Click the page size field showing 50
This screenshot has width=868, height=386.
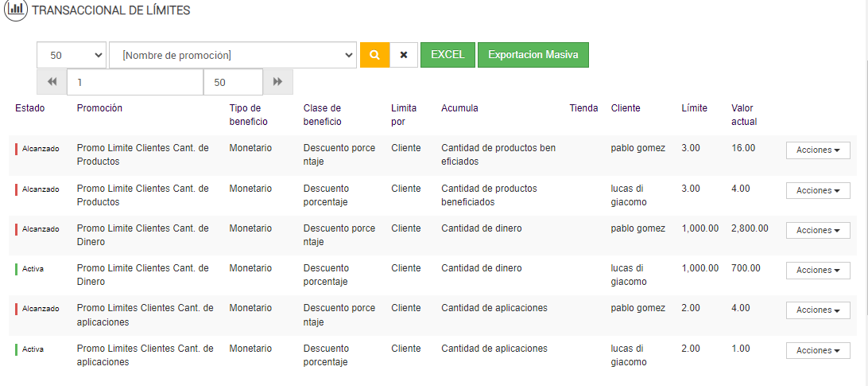coord(232,82)
